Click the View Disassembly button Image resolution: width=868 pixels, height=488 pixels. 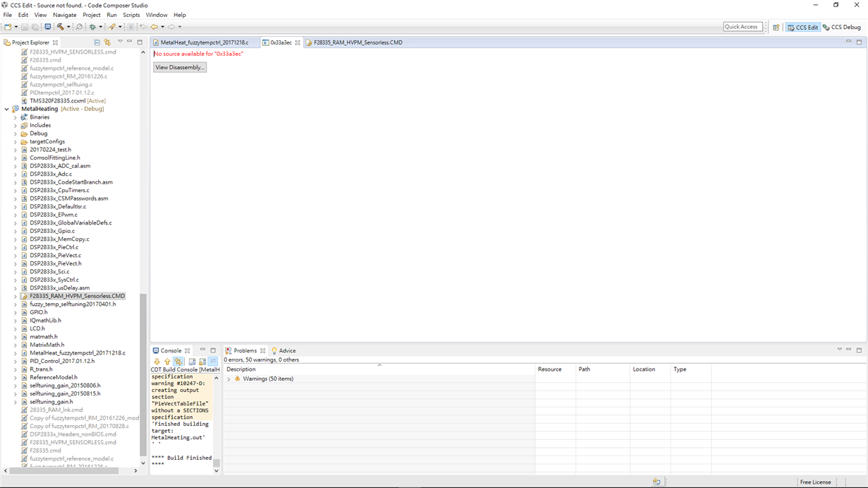(x=179, y=66)
